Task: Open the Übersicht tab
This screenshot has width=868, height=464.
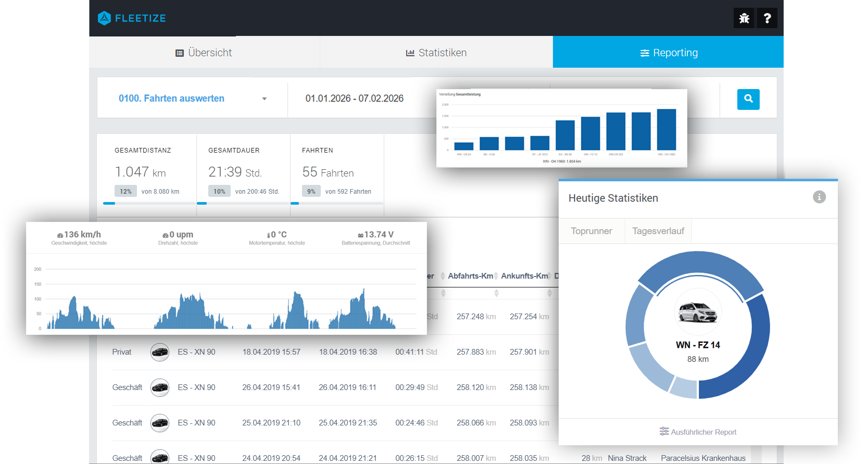Action: coord(204,53)
